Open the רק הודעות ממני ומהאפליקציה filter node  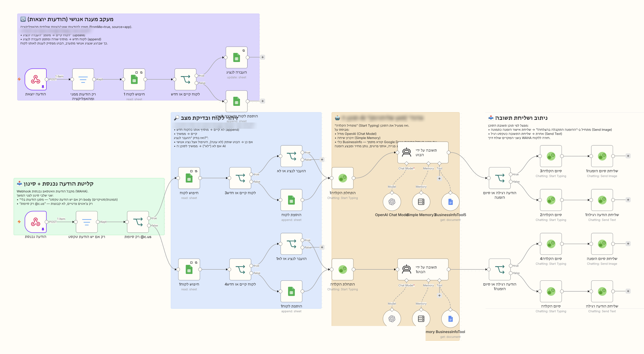83,79
